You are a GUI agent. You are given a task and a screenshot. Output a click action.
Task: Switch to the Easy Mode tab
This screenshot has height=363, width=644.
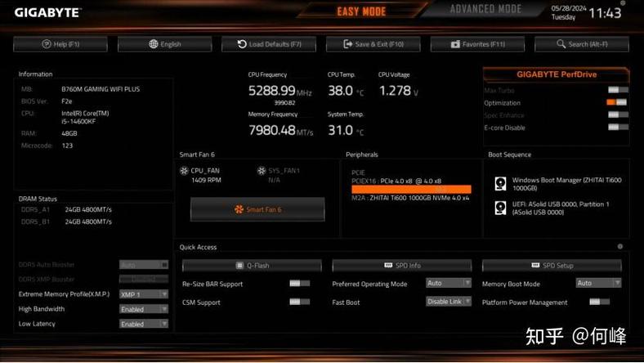point(361,11)
